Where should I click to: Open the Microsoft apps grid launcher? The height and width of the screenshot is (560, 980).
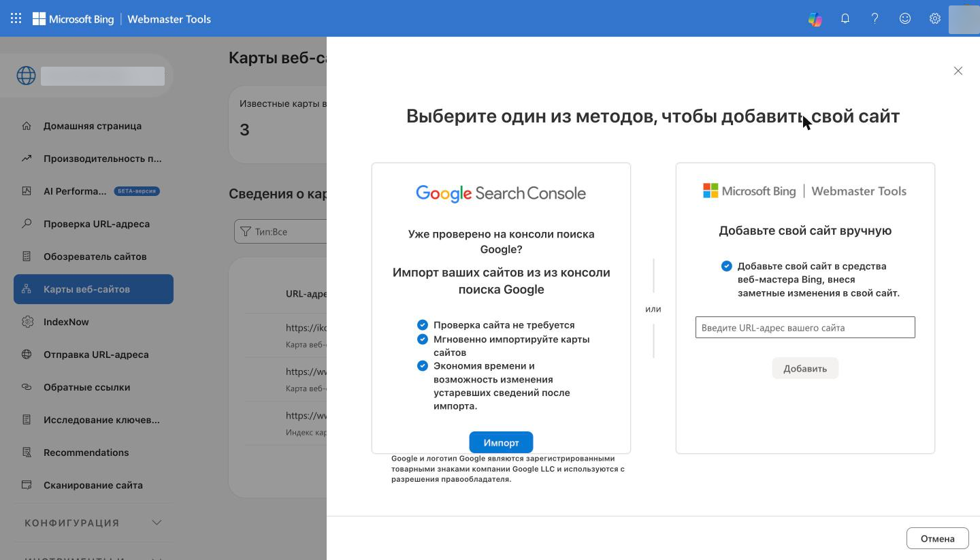click(16, 19)
